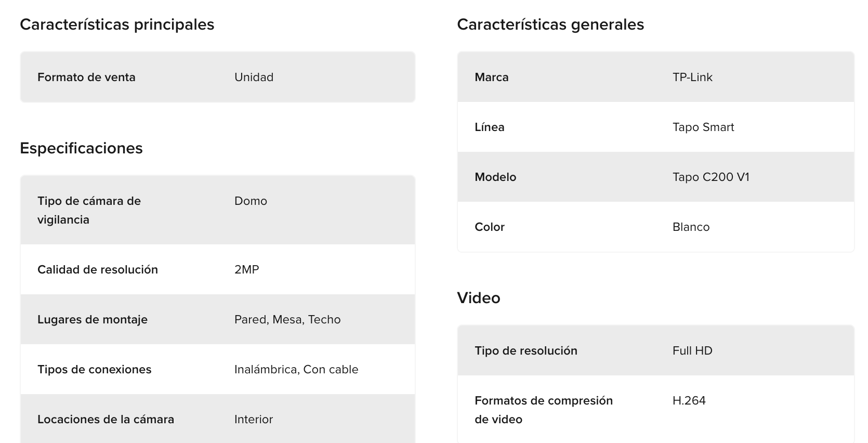Click the "TP-Link" brand value
868x443 pixels.
(692, 77)
